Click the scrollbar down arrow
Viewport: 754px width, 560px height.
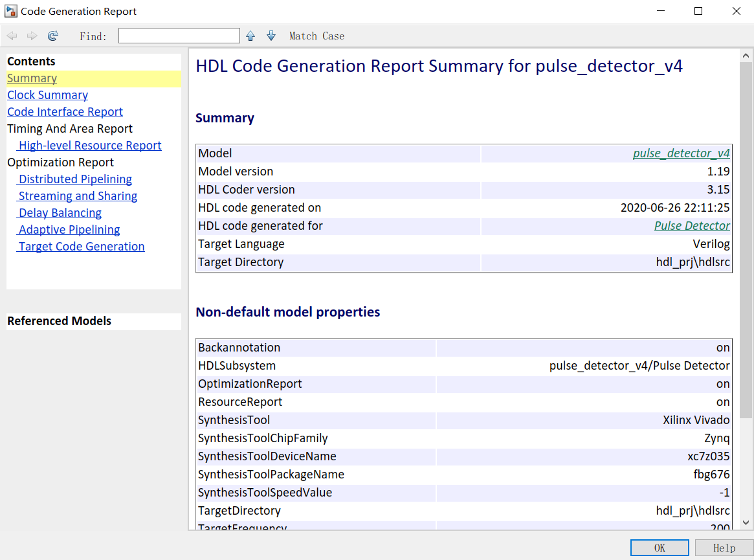click(746, 522)
